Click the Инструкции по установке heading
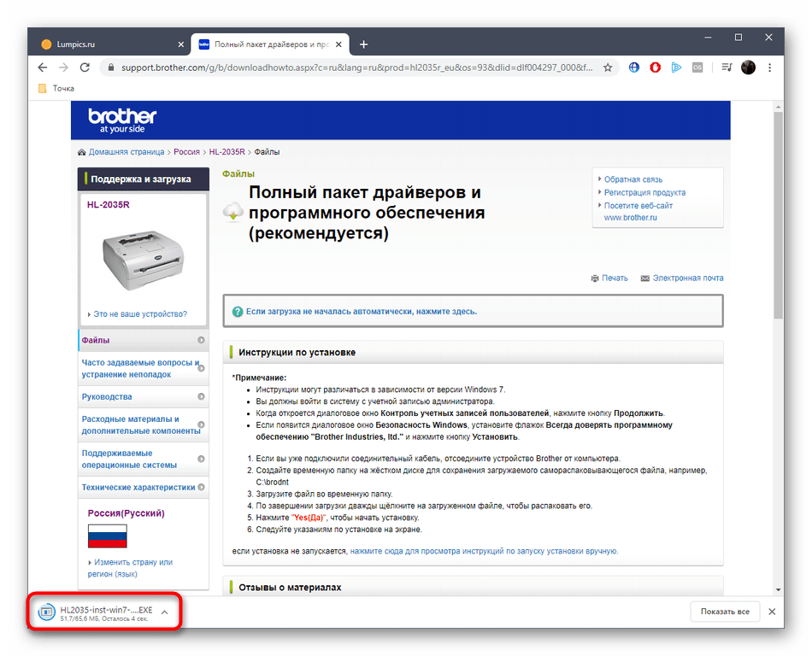The width and height of the screenshot is (812, 656). tap(297, 353)
